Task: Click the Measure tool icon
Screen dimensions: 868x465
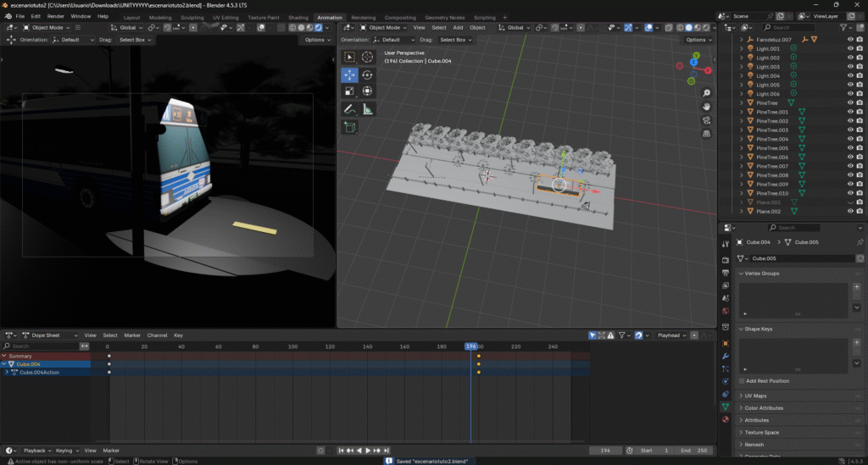Action: click(x=367, y=109)
